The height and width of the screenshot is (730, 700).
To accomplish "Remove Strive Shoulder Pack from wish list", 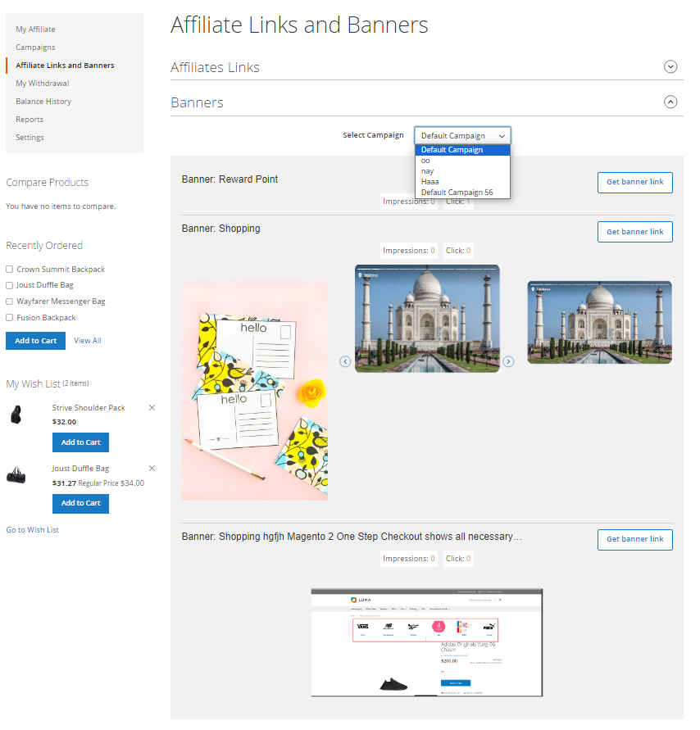I will (x=152, y=408).
